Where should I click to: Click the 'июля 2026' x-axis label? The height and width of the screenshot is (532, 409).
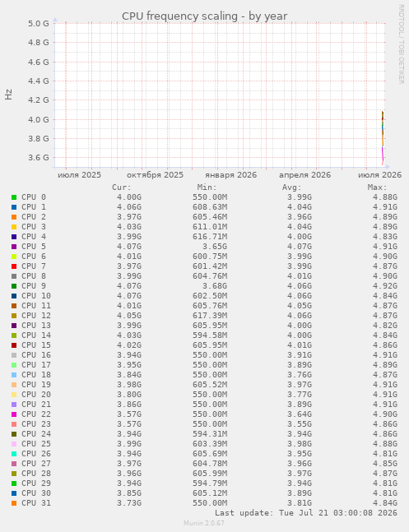(x=380, y=175)
